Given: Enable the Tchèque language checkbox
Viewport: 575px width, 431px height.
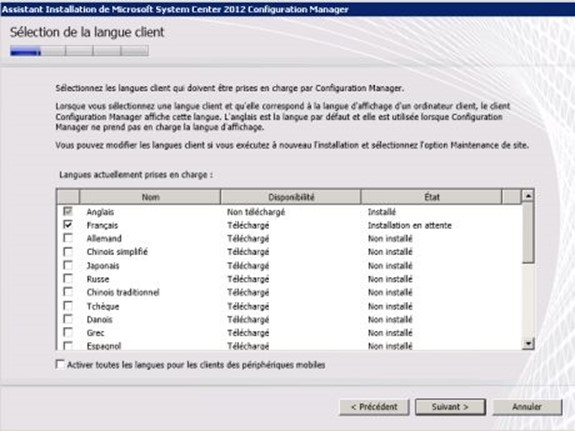Looking at the screenshot, I should tap(68, 306).
